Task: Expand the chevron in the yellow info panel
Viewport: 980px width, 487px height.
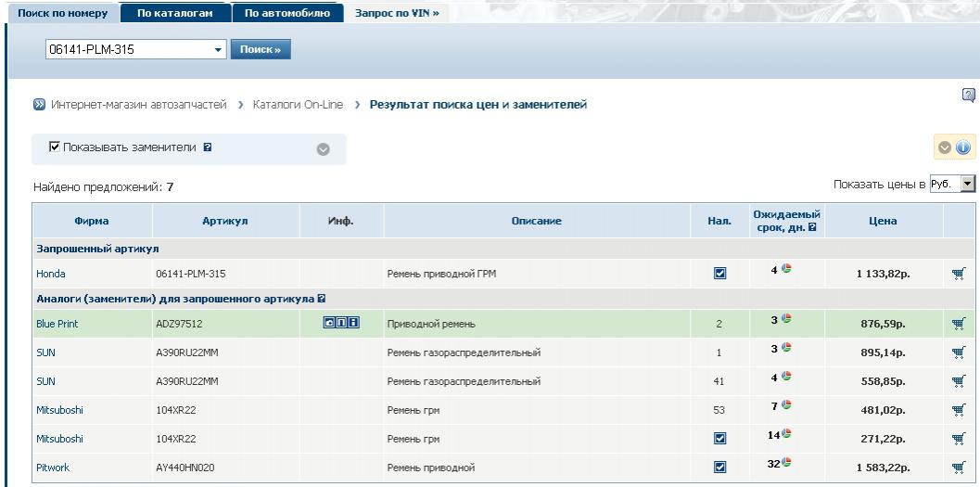Action: click(x=945, y=147)
